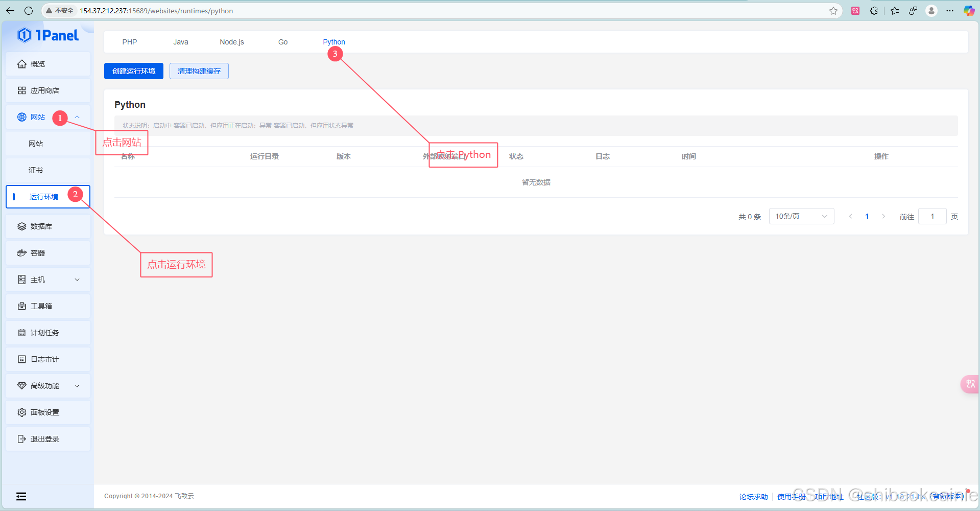Click the 日志 column header
The width and height of the screenshot is (980, 511).
(603, 156)
